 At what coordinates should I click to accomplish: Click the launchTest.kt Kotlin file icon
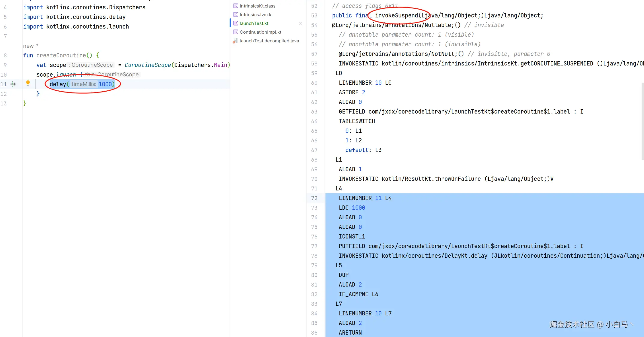tap(236, 23)
